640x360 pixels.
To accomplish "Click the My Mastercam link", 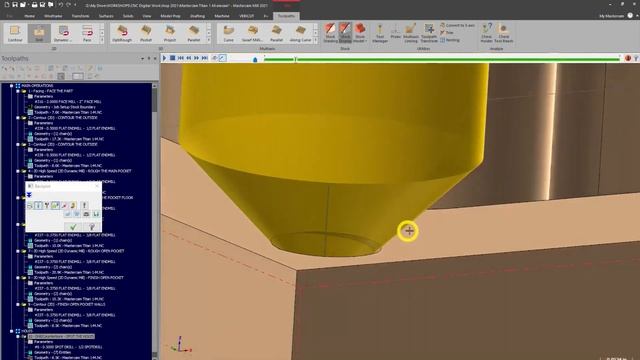I will (611, 16).
